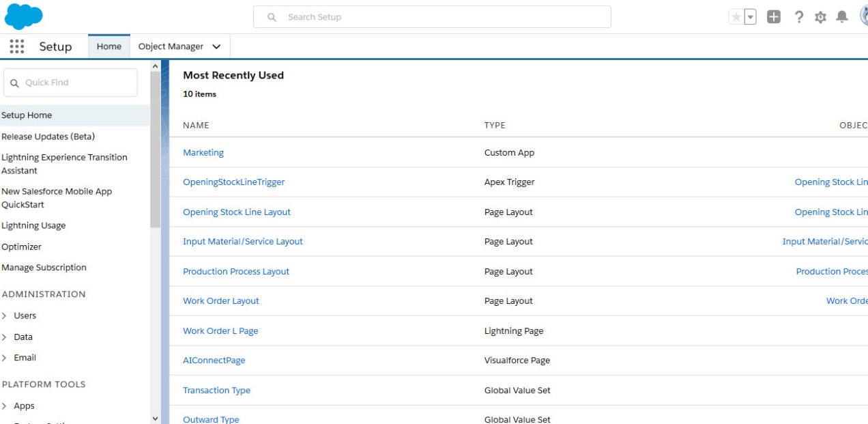Open the AIConnectPage link

[214, 361]
